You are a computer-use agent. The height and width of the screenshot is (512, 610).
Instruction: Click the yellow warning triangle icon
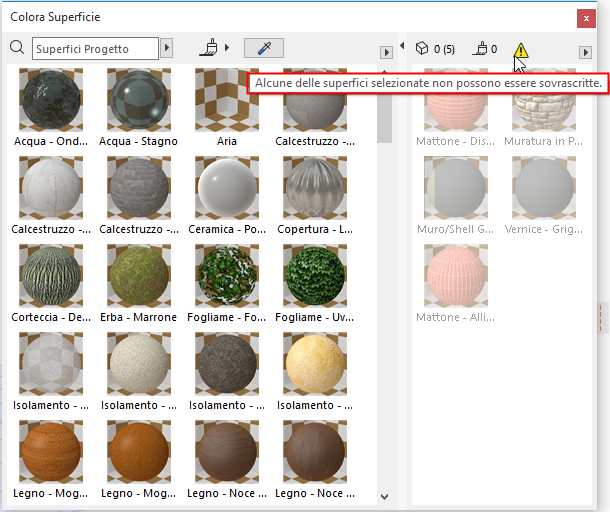coord(521,50)
